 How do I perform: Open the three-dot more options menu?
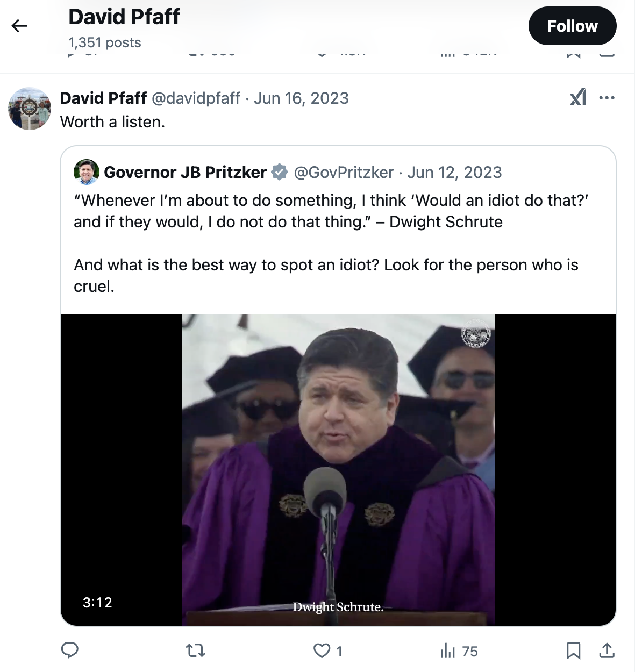point(607,98)
